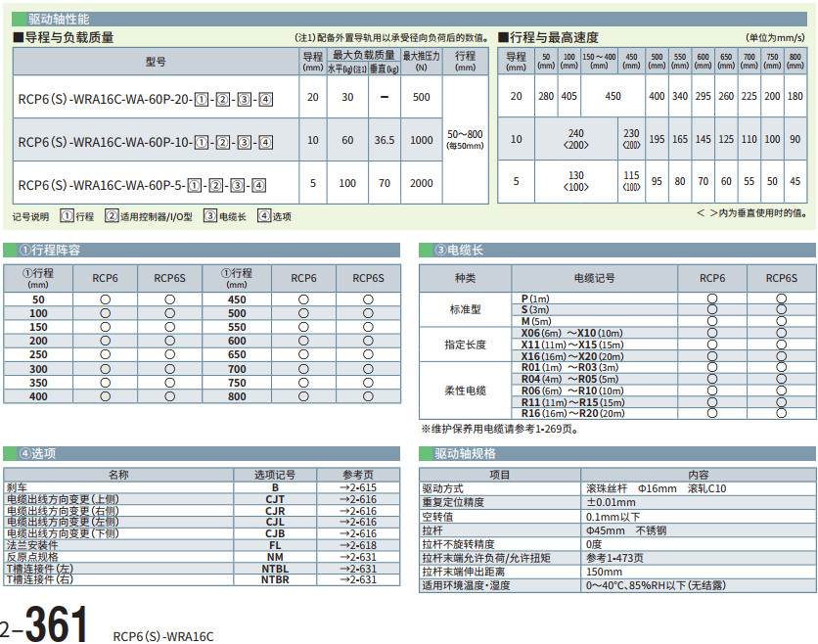Image resolution: width=818 pixels, height=644 pixels.
Task: Click stroke 250 in the stroke lineup table
Action: (38, 355)
